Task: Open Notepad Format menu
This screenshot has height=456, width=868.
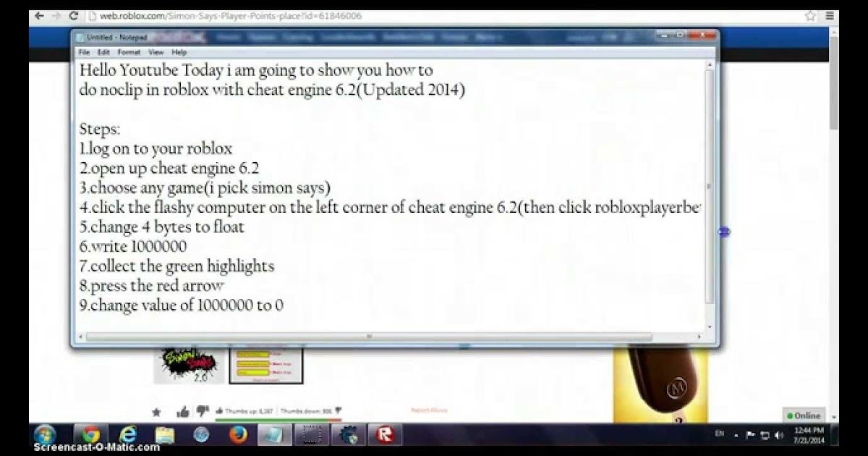Action: (129, 52)
